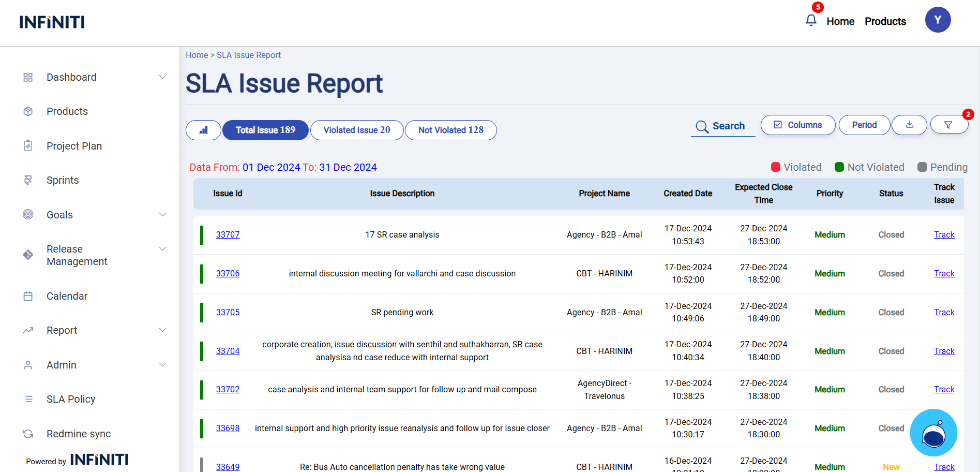The width and height of the screenshot is (980, 472).
Task: Click the Calendar icon in sidebar
Action: [x=28, y=296]
